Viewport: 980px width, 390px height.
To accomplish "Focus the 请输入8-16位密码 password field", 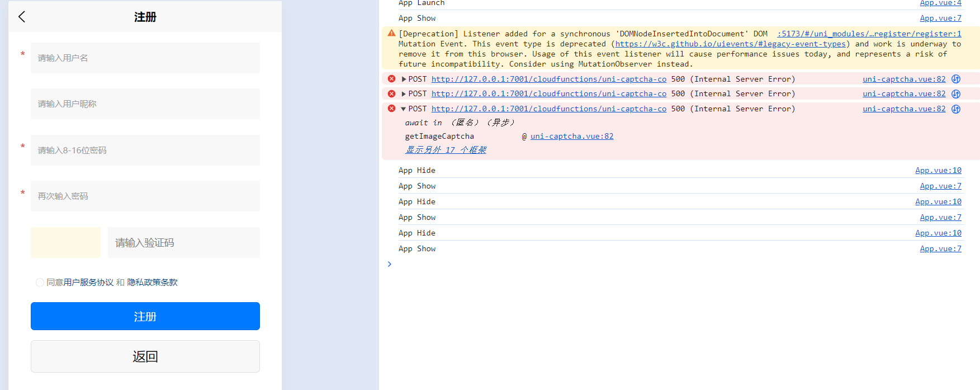I will tap(145, 150).
